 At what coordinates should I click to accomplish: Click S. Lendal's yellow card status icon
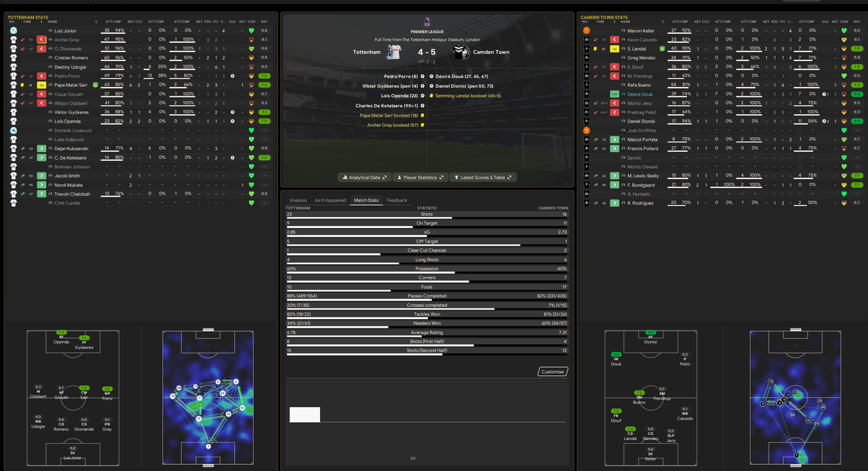pyautogui.click(x=614, y=49)
